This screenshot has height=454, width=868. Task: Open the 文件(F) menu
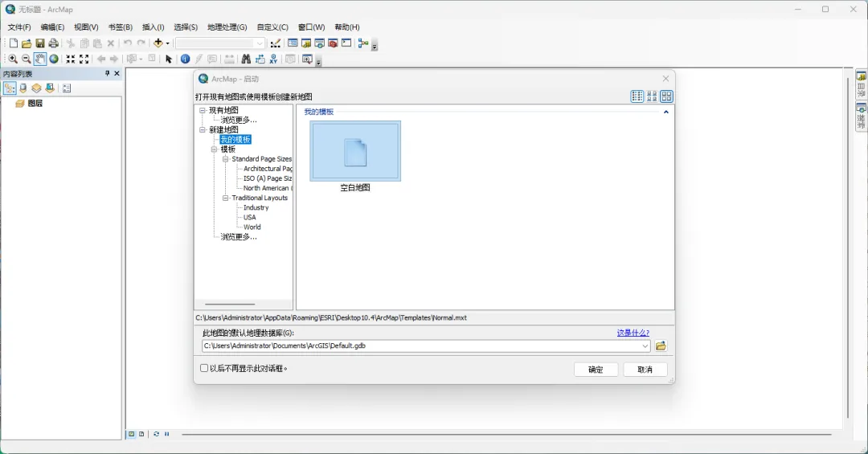point(19,27)
